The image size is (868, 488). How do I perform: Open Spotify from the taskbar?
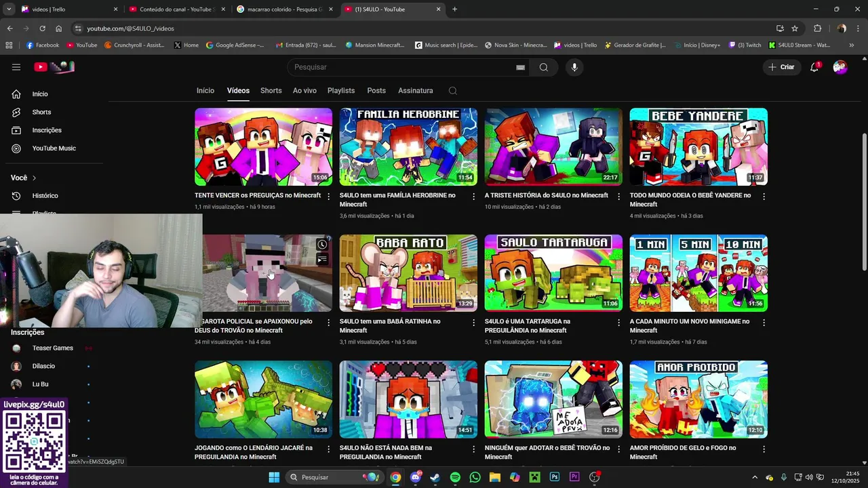point(455,477)
